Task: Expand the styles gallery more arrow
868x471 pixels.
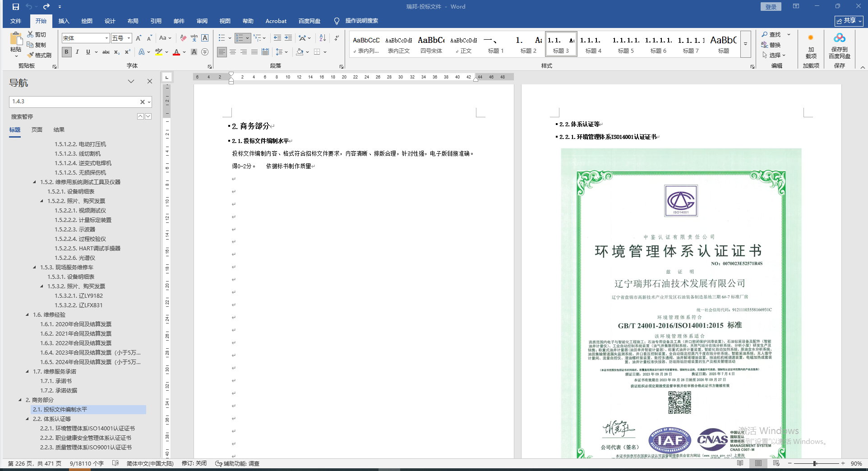Action: pos(745,44)
